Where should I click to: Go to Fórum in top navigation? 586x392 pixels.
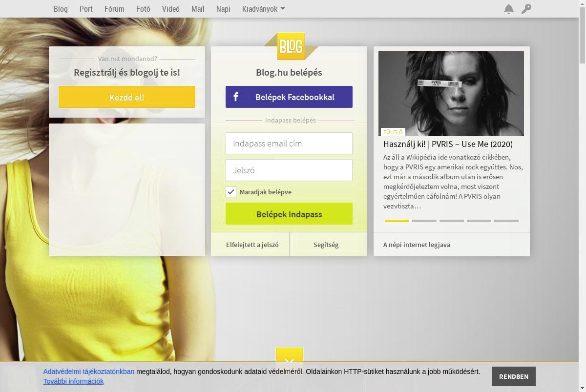114,9
